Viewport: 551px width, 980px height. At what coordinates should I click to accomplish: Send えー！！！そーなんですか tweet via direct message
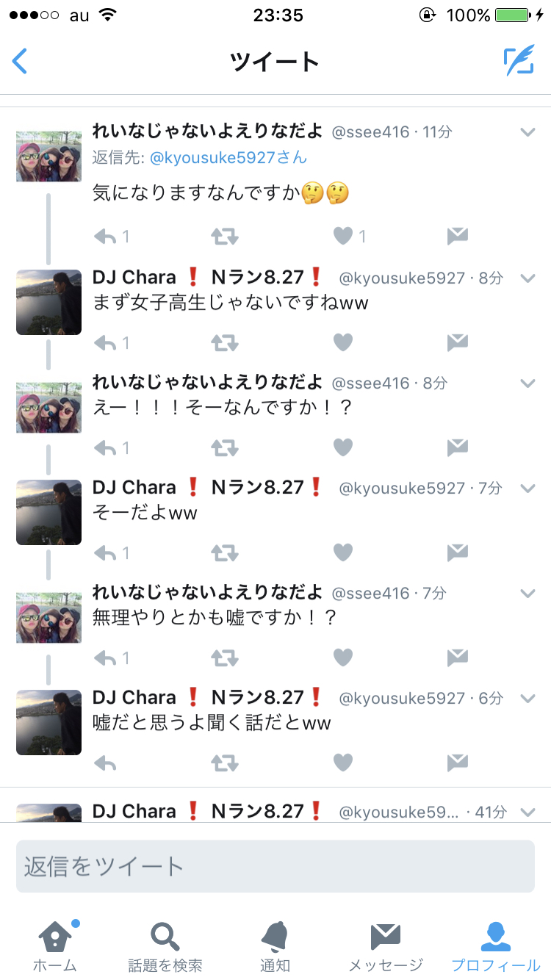pos(457,447)
